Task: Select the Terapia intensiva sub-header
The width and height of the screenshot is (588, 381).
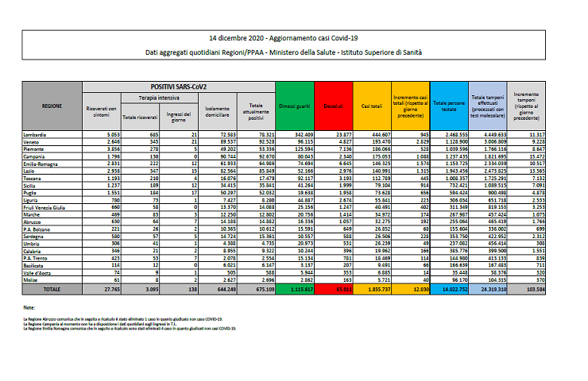Action: 160,94
